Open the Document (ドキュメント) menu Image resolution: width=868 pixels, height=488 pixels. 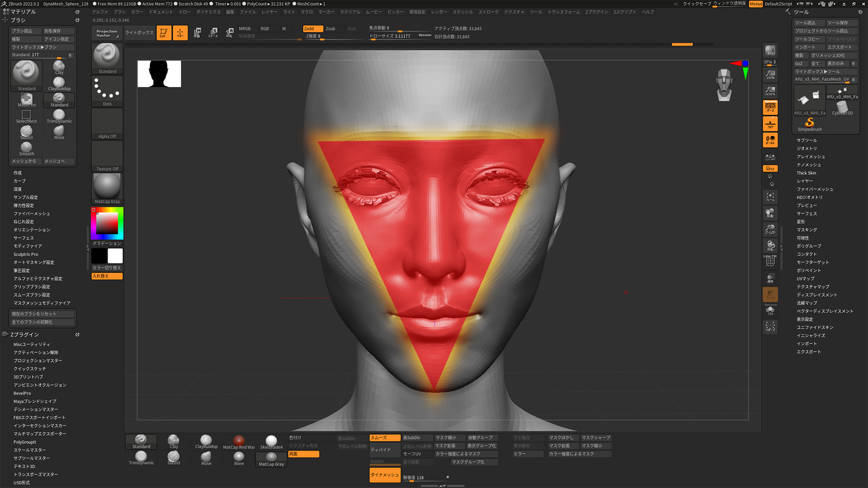pyautogui.click(x=161, y=12)
